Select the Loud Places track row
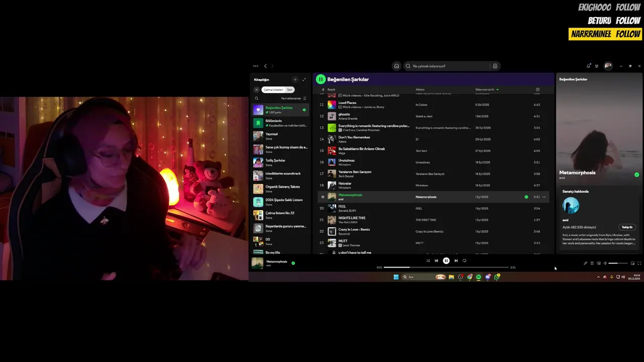Viewport: 644px width, 362px height. (434, 105)
